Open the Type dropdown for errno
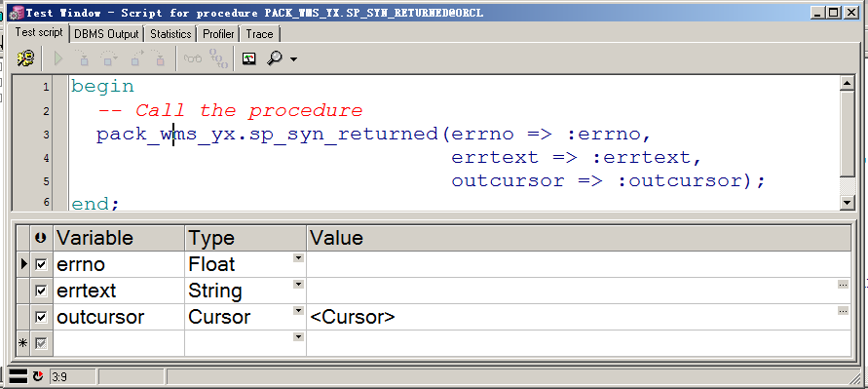Screen dimensions: 868x389 pyautogui.click(x=298, y=257)
